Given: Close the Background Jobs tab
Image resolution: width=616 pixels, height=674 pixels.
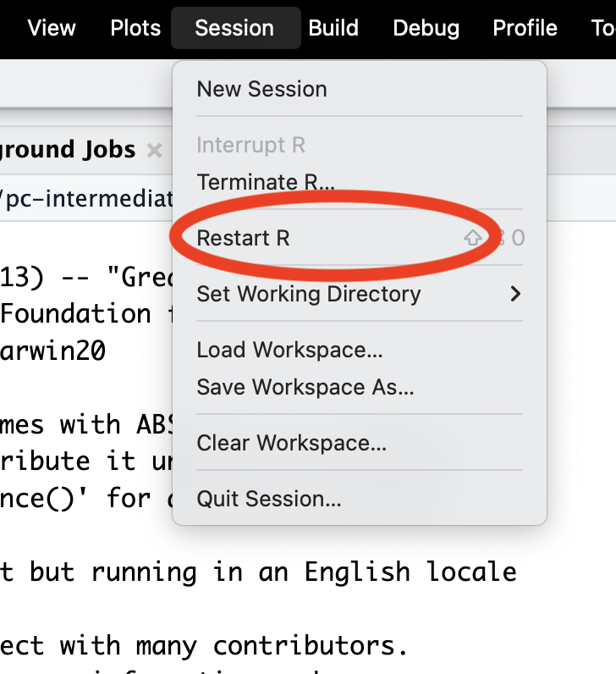Looking at the screenshot, I should [154, 151].
